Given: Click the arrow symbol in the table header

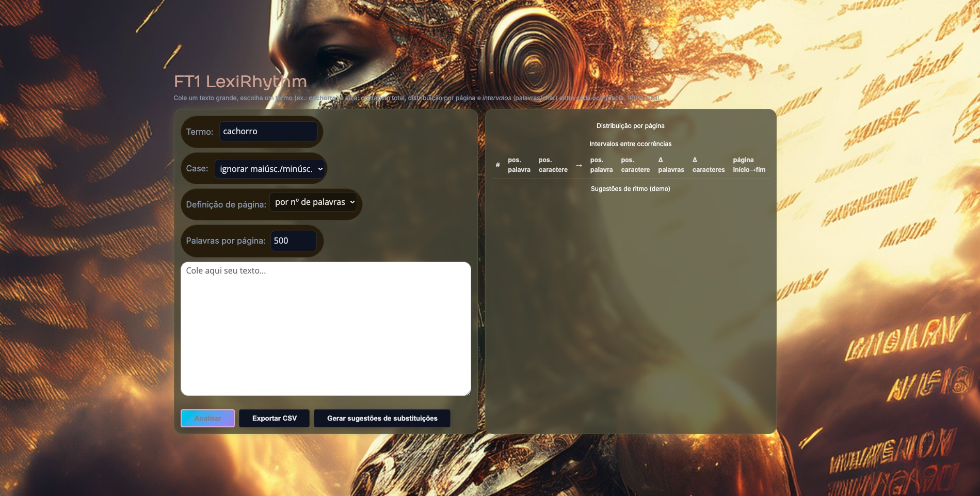Looking at the screenshot, I should coord(579,165).
